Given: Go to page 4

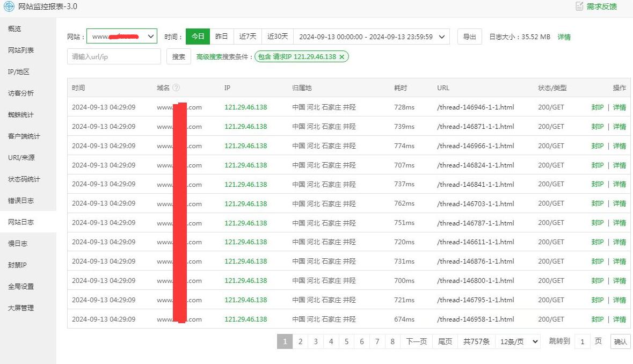Looking at the screenshot, I should (331, 342).
